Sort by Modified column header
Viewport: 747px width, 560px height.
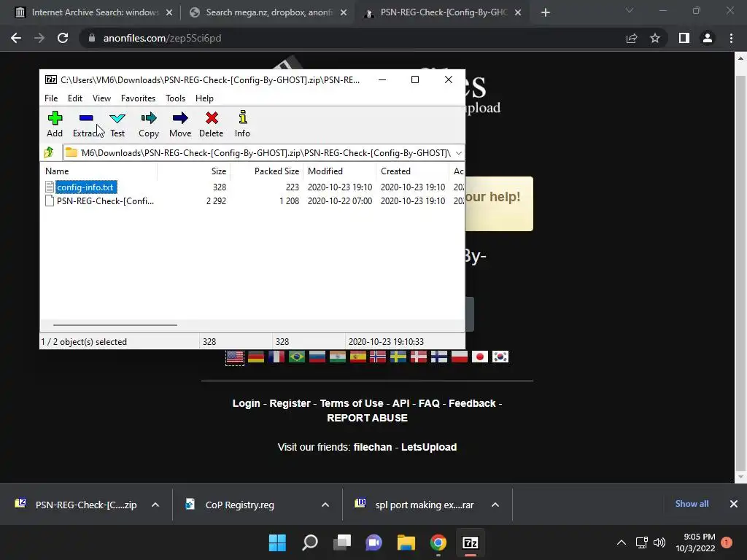coord(340,171)
